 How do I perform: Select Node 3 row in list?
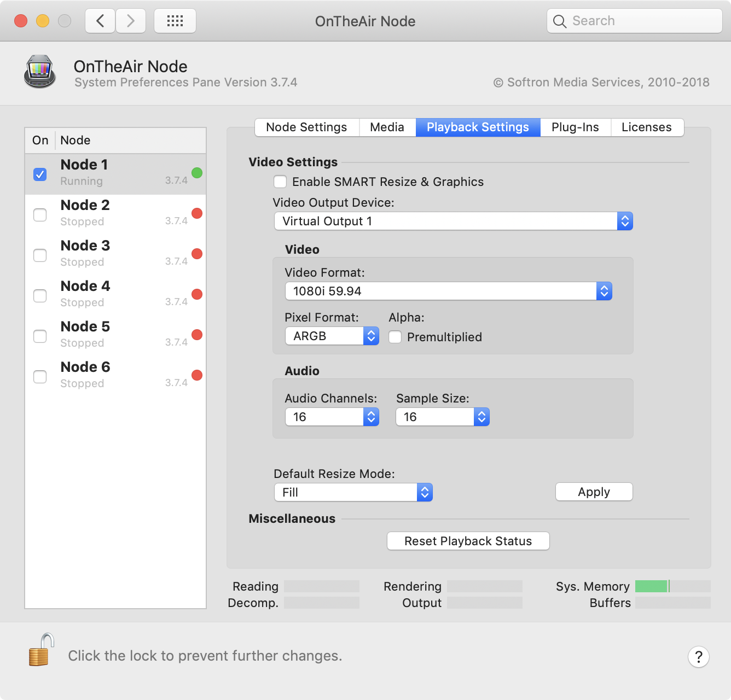tap(115, 255)
